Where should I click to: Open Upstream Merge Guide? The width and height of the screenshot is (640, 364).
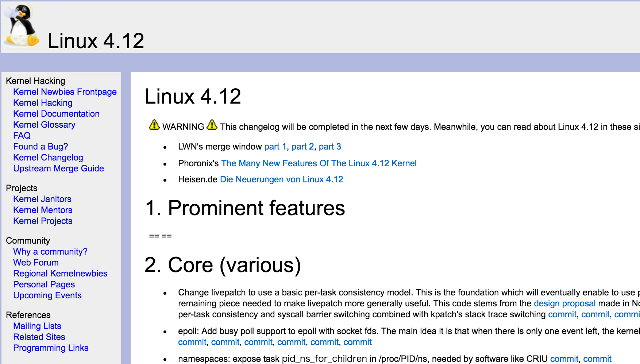coord(58,169)
